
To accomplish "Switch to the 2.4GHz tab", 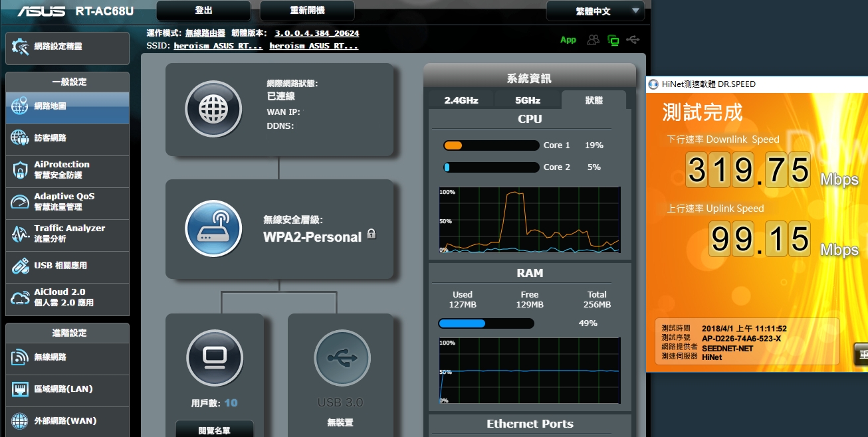I will pyautogui.click(x=461, y=100).
